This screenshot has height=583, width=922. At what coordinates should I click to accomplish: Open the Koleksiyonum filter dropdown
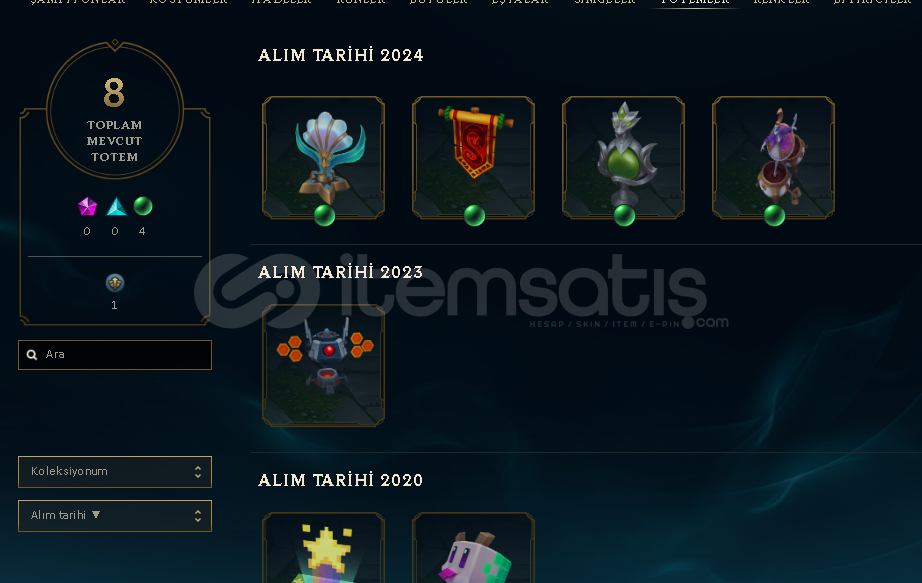[115, 472]
